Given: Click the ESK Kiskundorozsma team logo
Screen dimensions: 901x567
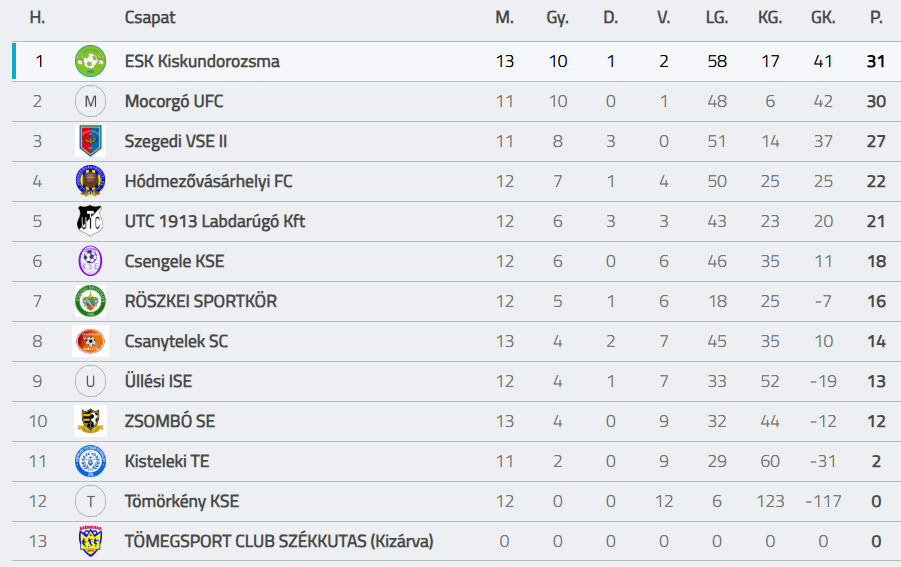Looking at the screenshot, I should coord(90,61).
